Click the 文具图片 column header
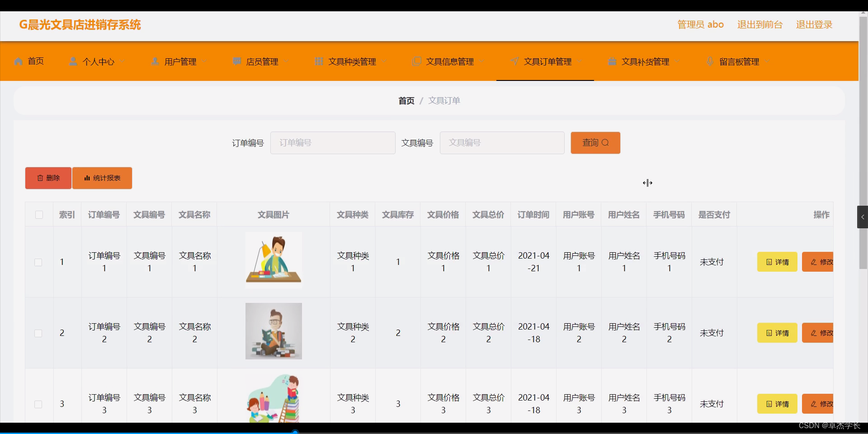 coord(274,215)
